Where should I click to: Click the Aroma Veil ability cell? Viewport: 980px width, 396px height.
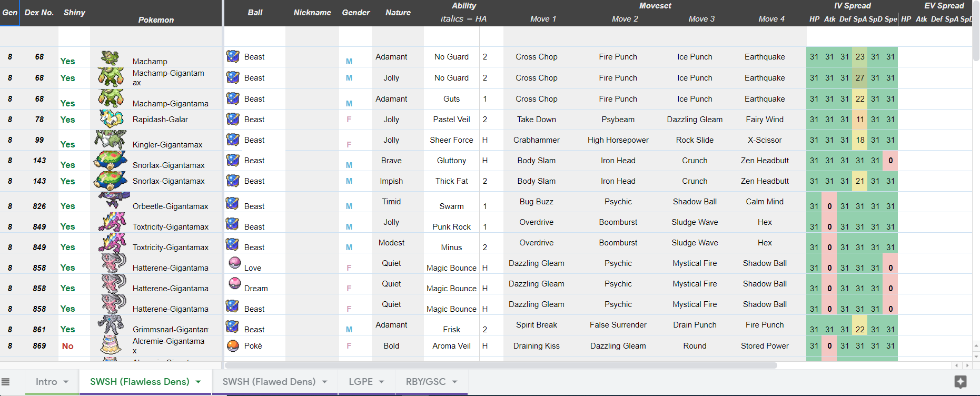pyautogui.click(x=451, y=346)
